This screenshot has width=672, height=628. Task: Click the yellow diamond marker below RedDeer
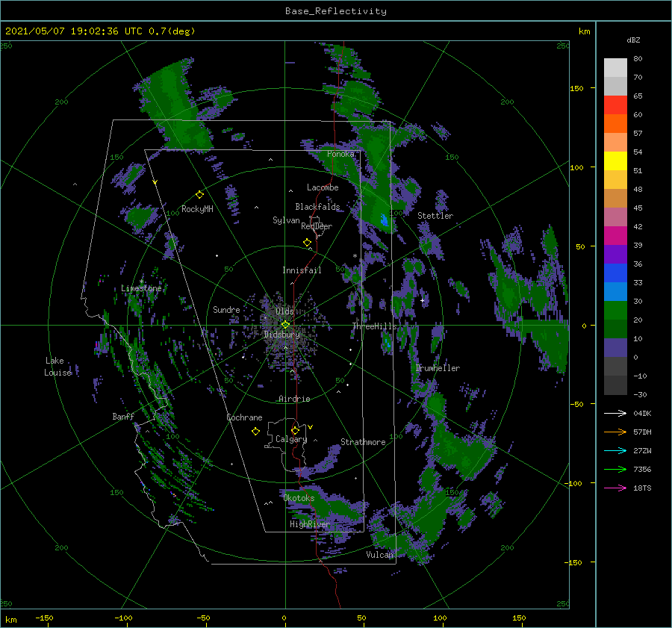307,243
